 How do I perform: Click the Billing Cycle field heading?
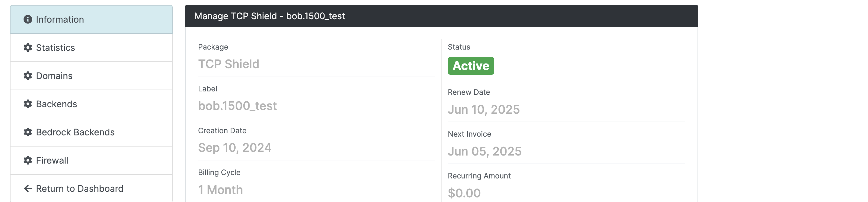[219, 173]
